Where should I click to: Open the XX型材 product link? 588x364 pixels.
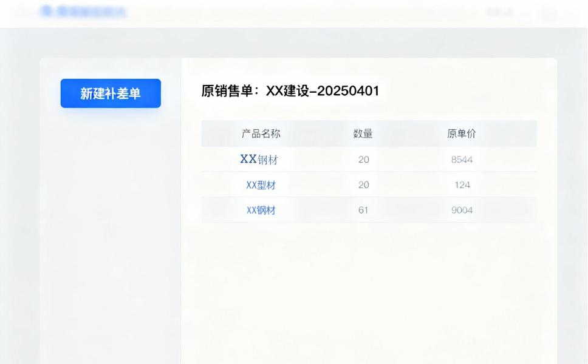point(262,184)
